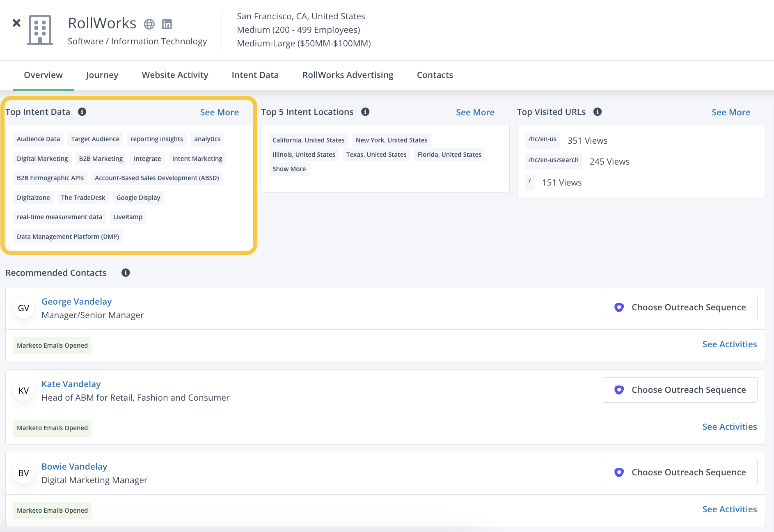
Task: Click the Account-Based Sales Development (ABSD) tag
Action: pyautogui.click(x=157, y=178)
